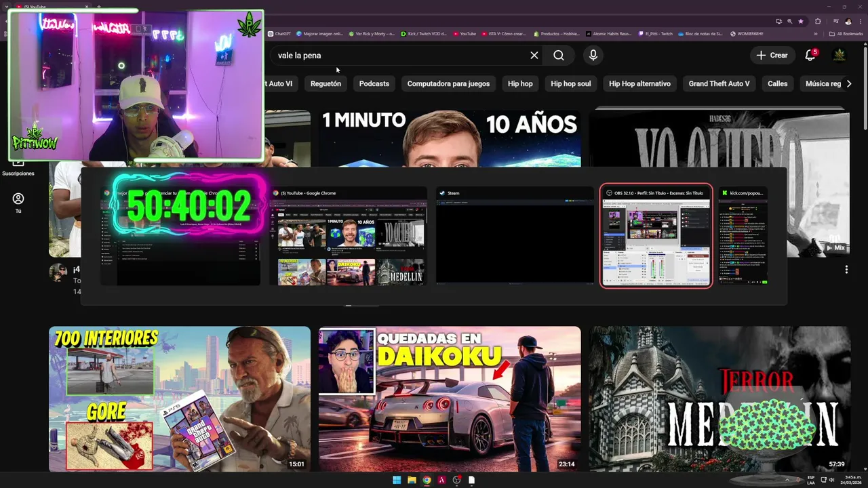The height and width of the screenshot is (488, 868).
Task: Open the white document taskbar icon
Action: (471, 480)
